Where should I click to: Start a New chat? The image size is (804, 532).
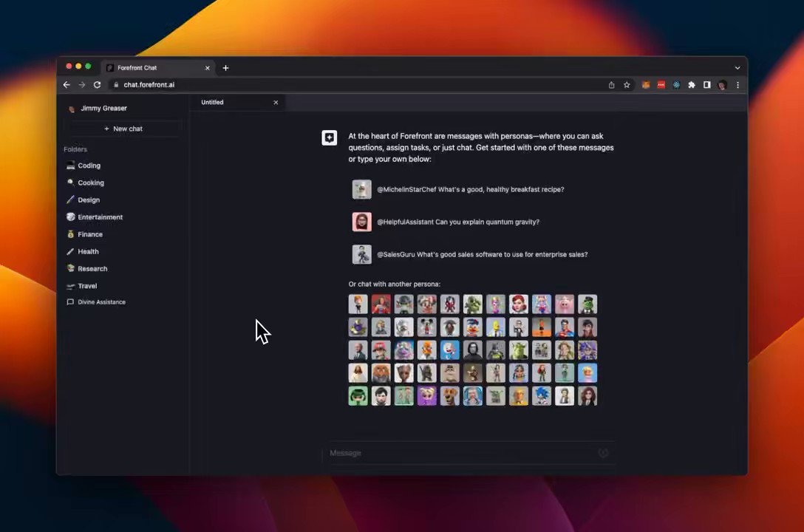(123, 129)
